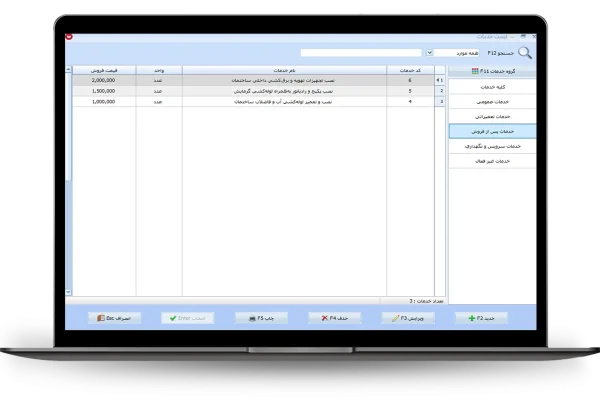Click service code cell 5
The height and width of the screenshot is (400, 600).
point(410,91)
